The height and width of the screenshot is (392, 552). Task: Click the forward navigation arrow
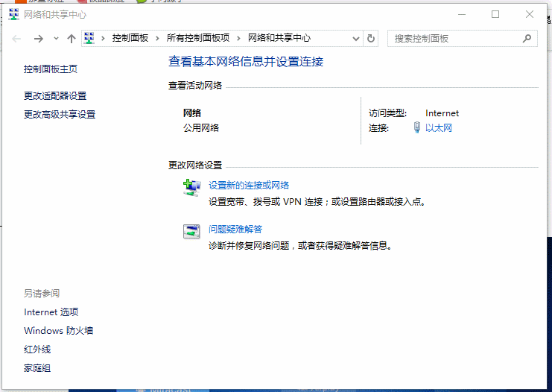coord(39,38)
